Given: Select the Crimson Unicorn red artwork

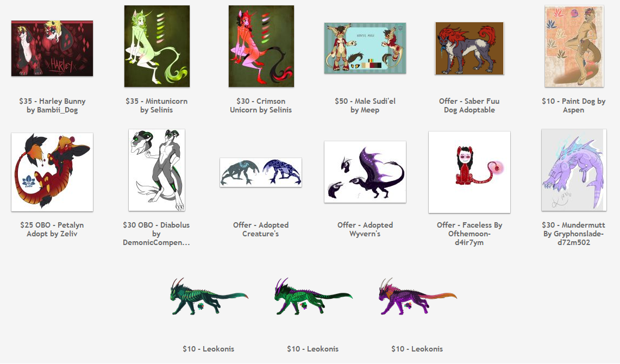Looking at the screenshot, I should click(261, 46).
